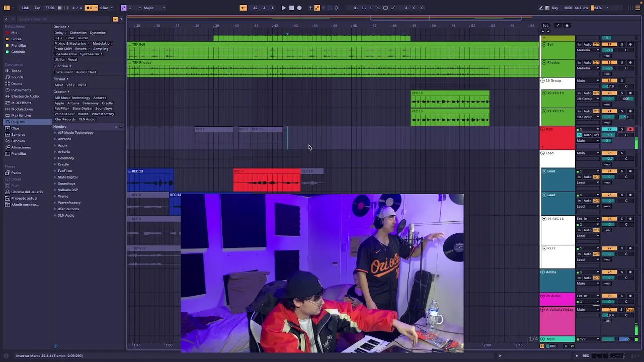The image size is (644, 362).
Task: Toggle the Automation Arm button
Action: coord(317,8)
